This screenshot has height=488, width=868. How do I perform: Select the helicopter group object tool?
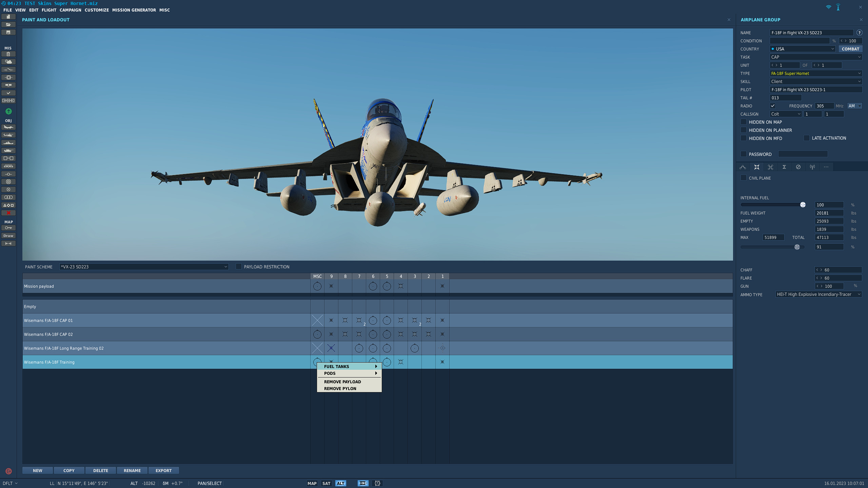[x=8, y=135]
